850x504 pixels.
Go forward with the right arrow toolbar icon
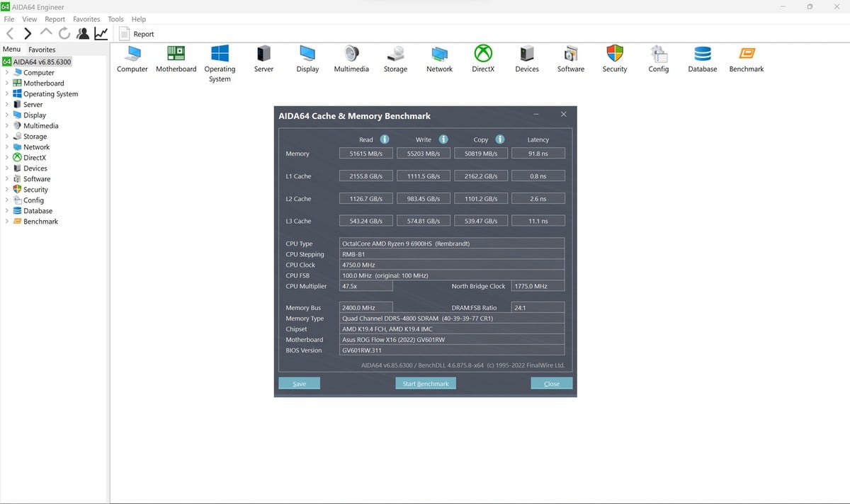tap(28, 33)
